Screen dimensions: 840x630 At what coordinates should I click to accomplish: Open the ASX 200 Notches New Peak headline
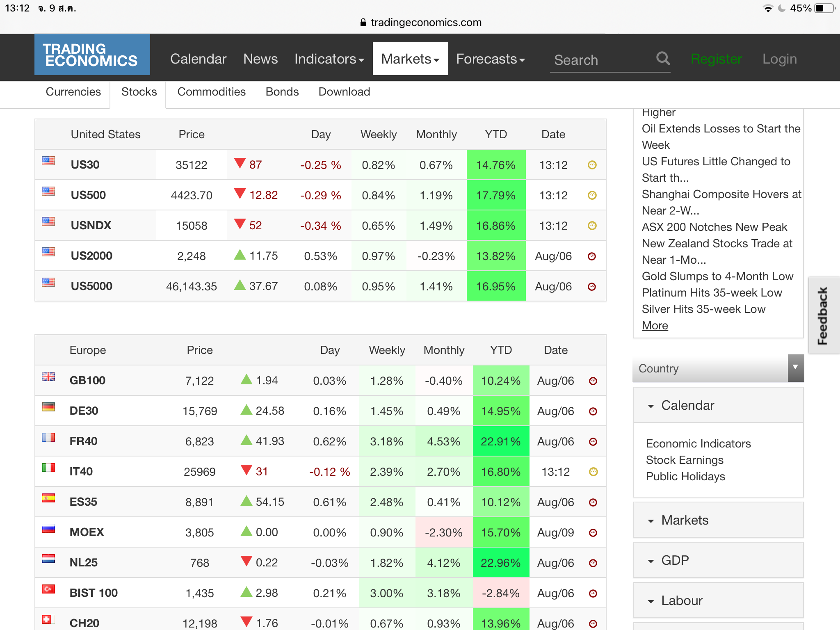(714, 227)
